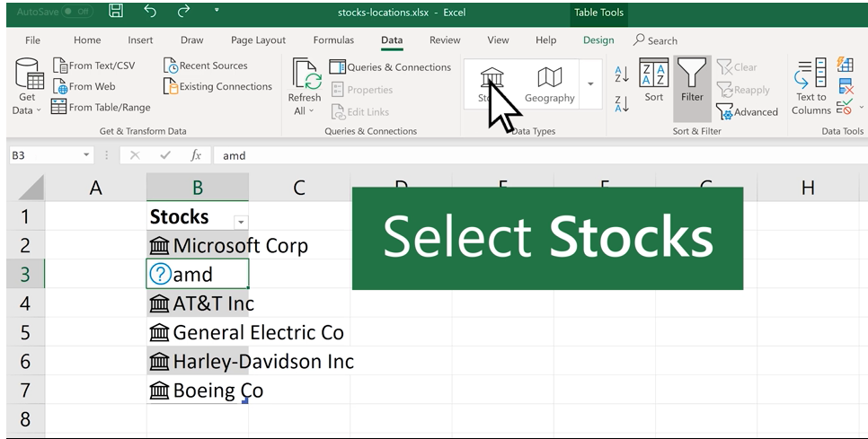Expand the Data Types gallery

click(x=590, y=84)
